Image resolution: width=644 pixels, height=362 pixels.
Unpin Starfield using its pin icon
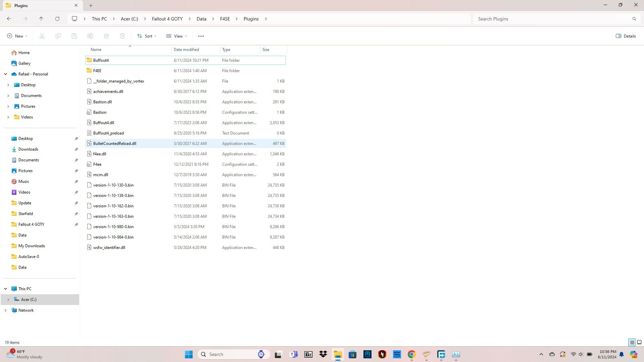point(76,214)
